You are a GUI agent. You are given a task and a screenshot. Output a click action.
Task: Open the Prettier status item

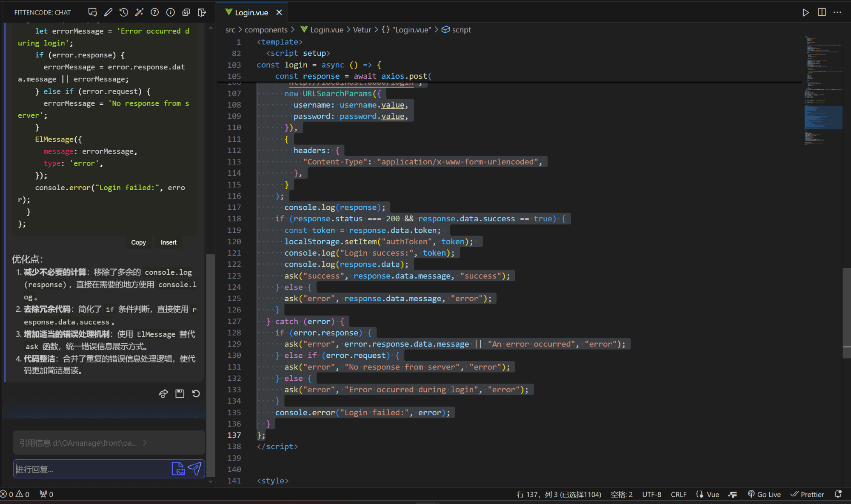[x=808, y=494]
